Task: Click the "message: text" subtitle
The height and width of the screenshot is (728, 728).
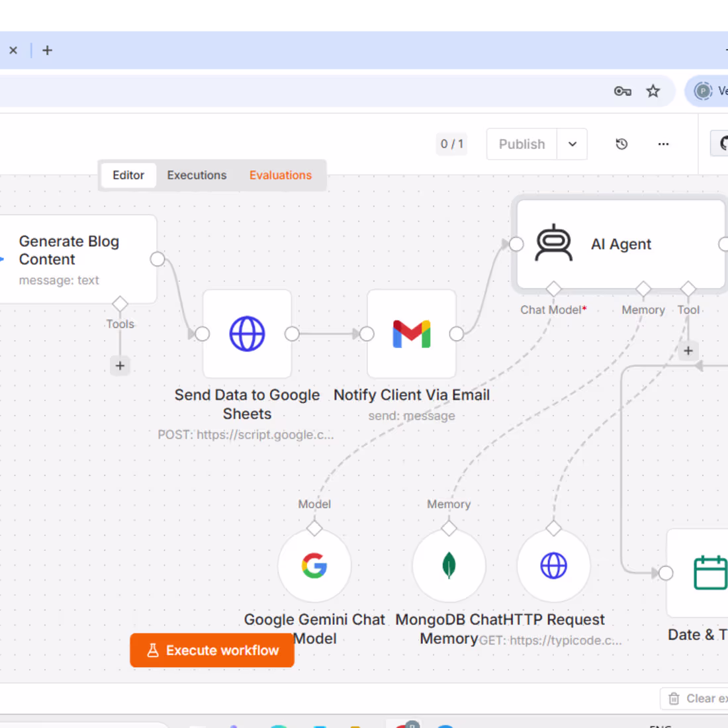Action: [x=59, y=280]
